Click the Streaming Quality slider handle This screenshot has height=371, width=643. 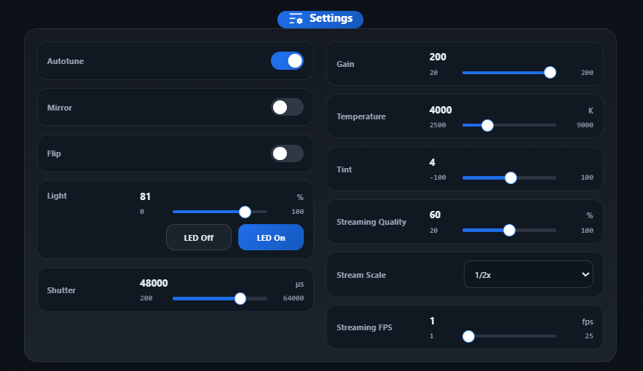point(509,230)
